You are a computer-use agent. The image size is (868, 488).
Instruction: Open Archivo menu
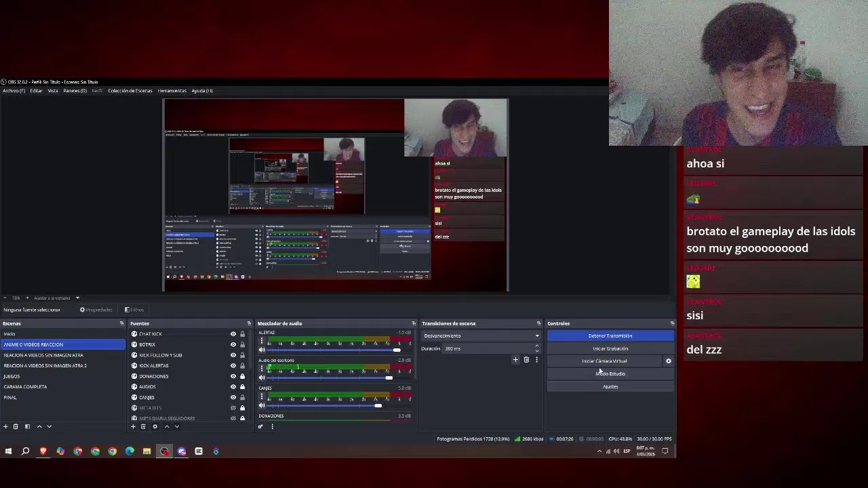click(x=14, y=91)
